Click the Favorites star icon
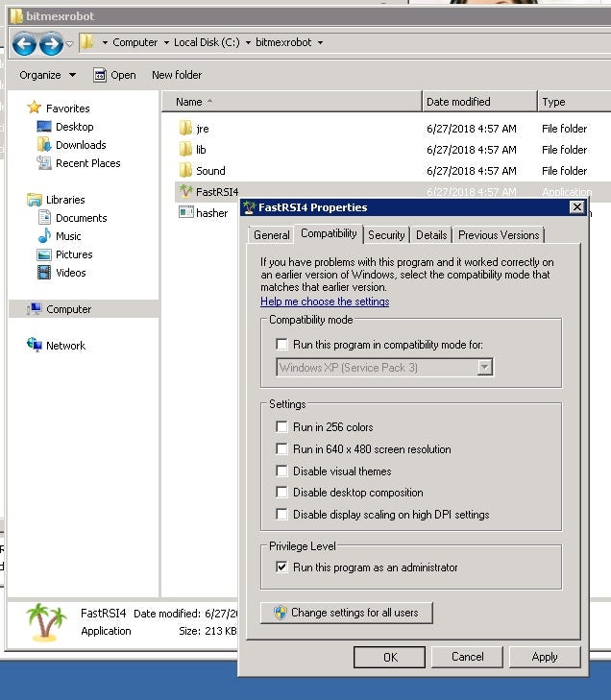611x700 pixels. (x=34, y=108)
